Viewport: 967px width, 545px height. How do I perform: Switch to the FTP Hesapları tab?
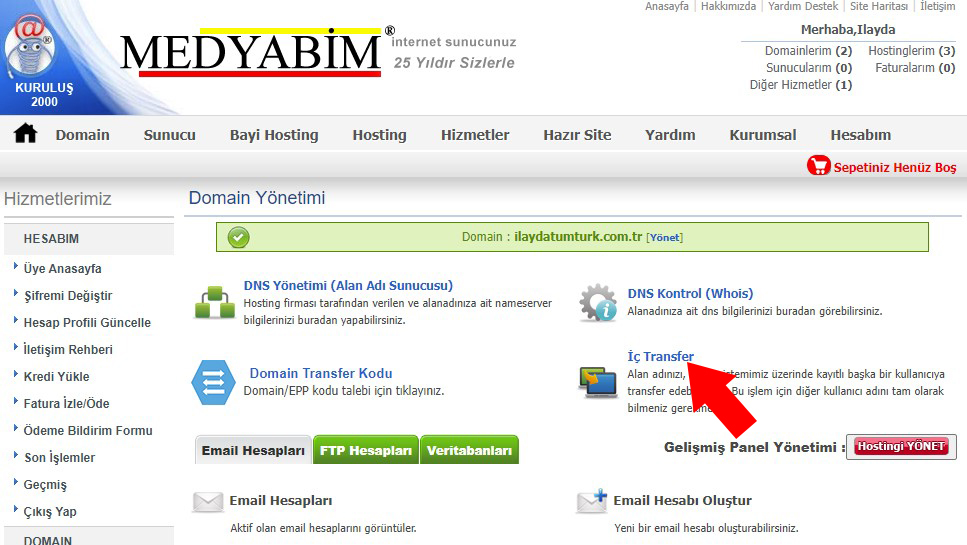366,450
